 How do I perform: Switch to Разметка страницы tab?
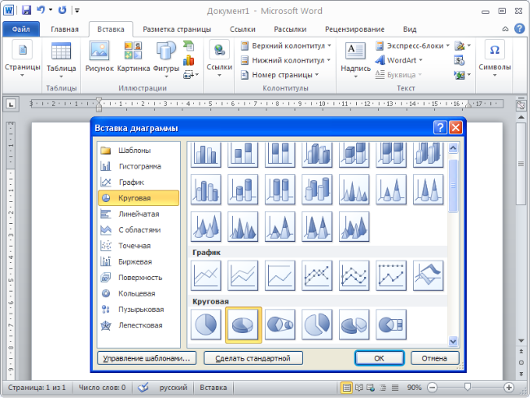point(177,29)
